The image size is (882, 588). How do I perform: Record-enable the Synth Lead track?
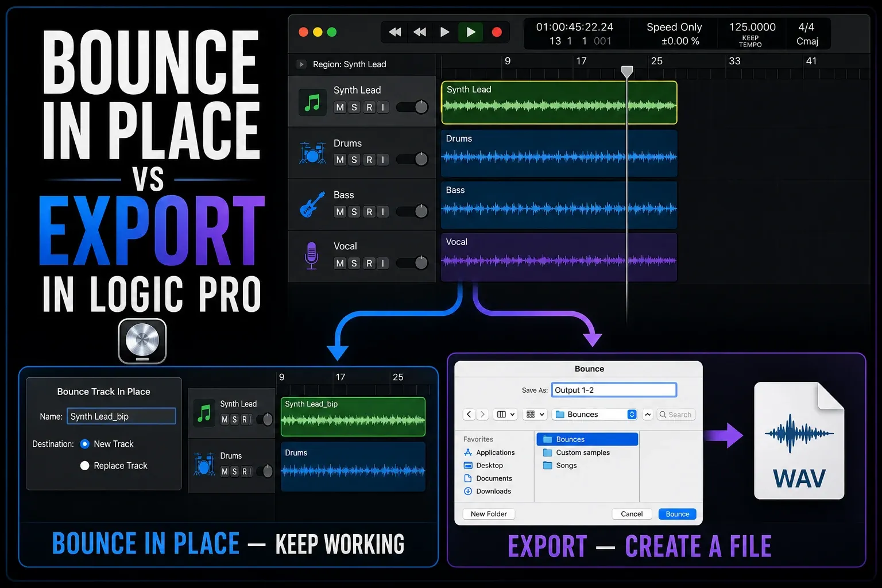(369, 107)
